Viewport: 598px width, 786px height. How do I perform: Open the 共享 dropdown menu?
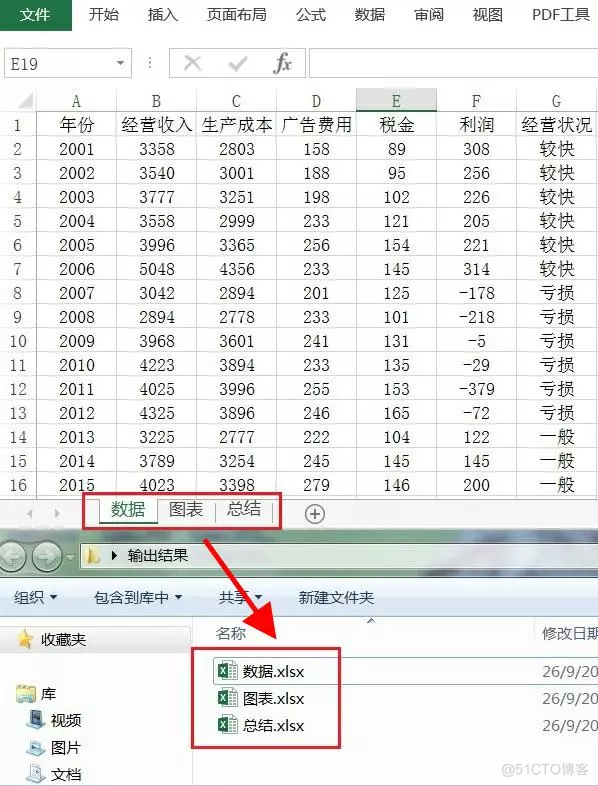click(240, 597)
